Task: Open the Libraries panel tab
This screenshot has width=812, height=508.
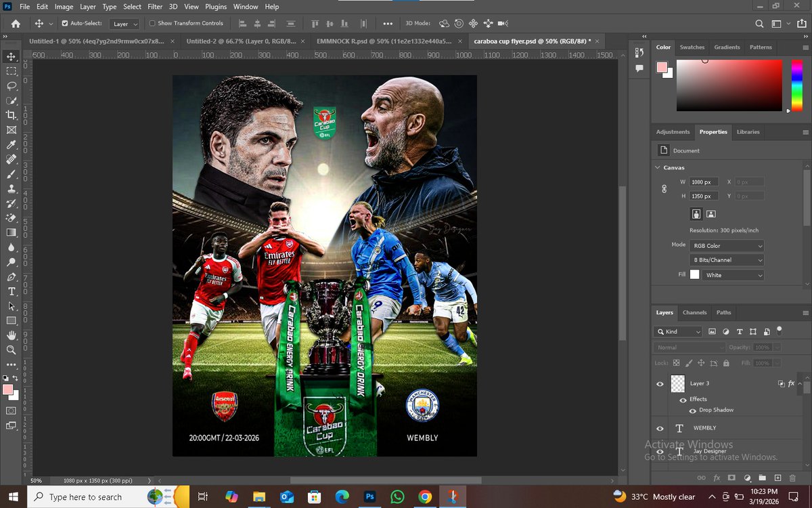Action: pos(748,132)
